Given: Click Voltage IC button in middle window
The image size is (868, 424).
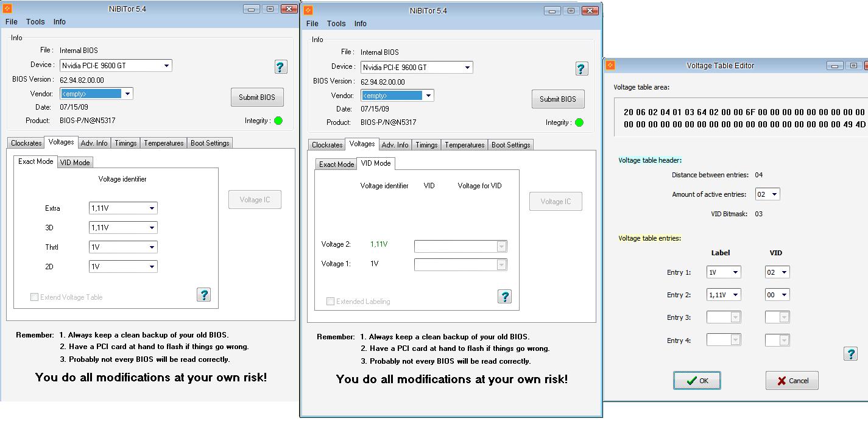Looking at the screenshot, I should (x=556, y=202).
